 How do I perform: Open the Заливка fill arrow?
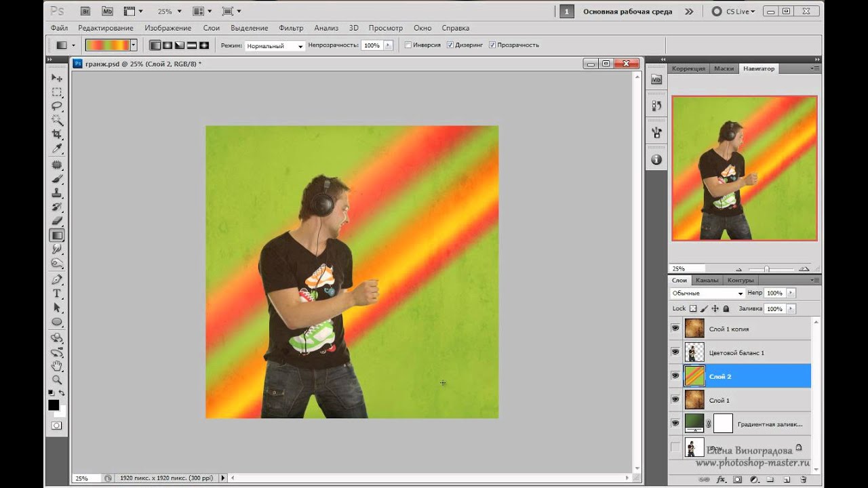(x=791, y=308)
